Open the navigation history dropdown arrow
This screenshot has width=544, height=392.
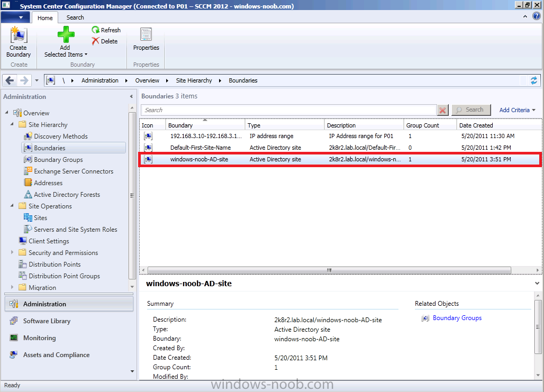pos(37,80)
